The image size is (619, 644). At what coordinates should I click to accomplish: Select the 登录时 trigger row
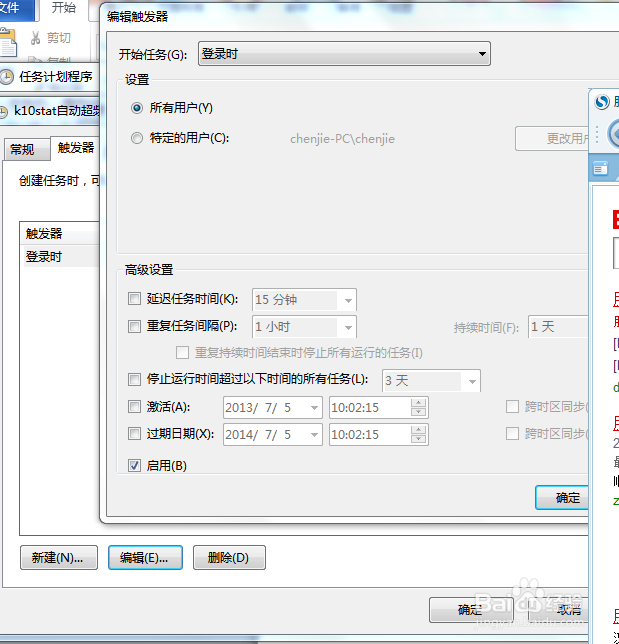click(x=62, y=257)
